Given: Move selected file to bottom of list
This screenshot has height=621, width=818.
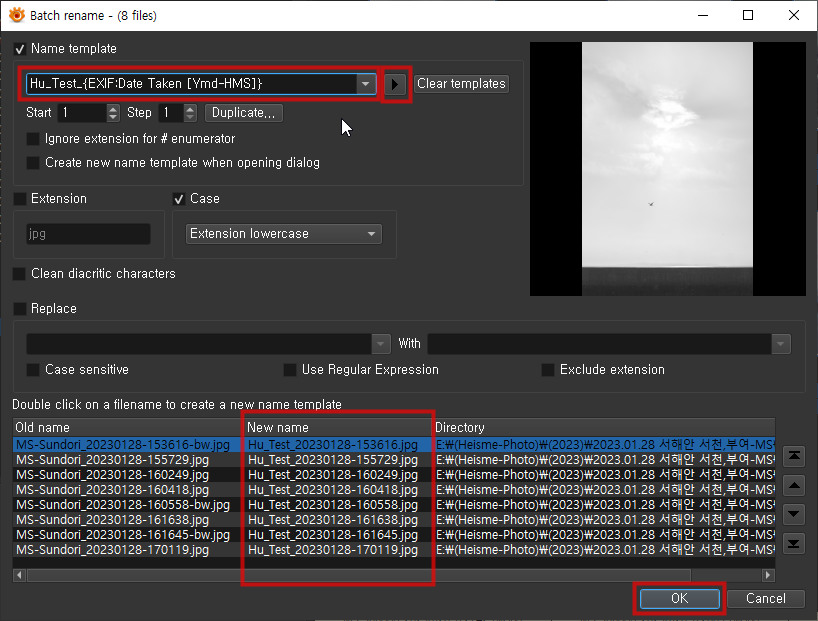Looking at the screenshot, I should (x=792, y=544).
